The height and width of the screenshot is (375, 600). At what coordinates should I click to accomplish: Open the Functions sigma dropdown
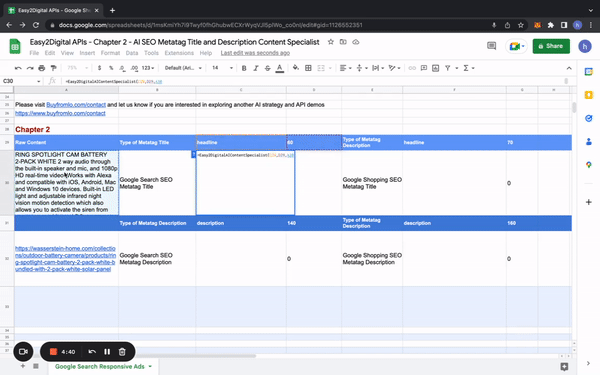469,68
